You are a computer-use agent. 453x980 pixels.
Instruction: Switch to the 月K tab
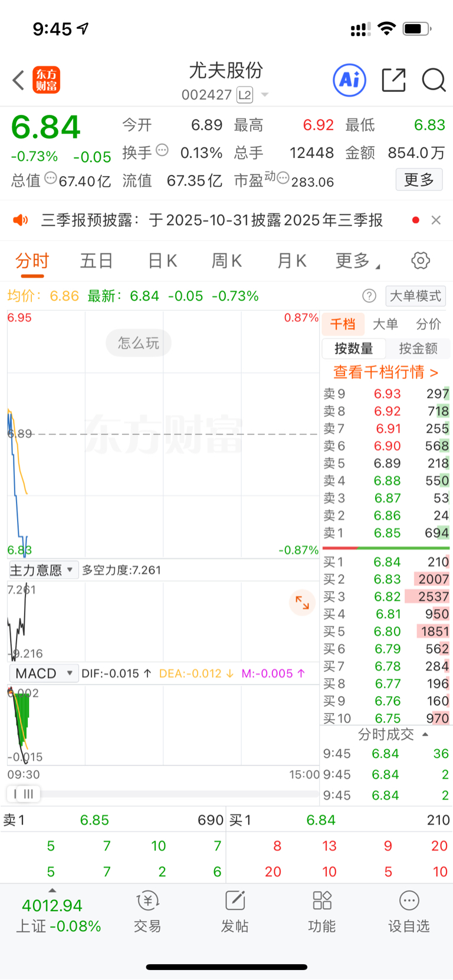291,261
